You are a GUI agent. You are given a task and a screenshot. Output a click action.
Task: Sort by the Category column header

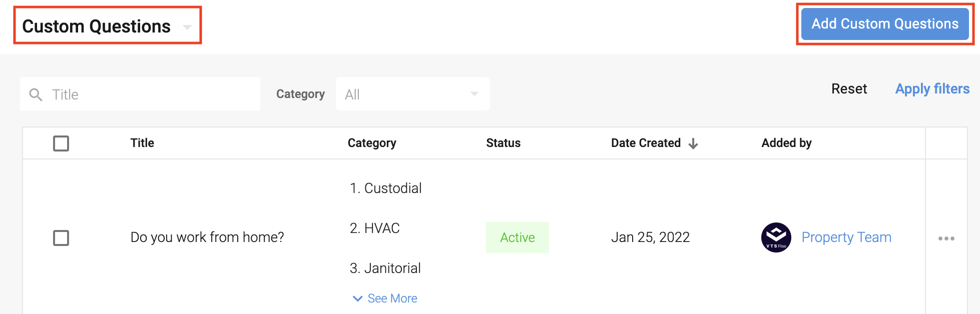click(371, 143)
